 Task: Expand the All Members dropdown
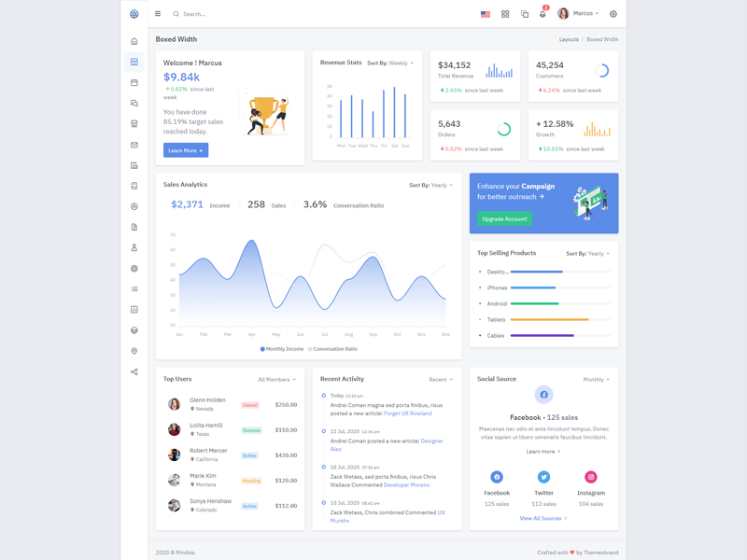276,380
